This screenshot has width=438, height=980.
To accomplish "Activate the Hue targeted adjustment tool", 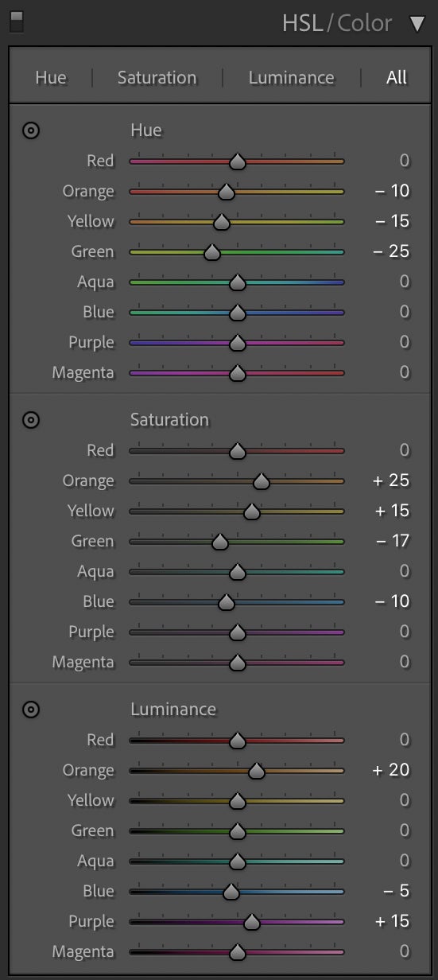I will pyautogui.click(x=31, y=130).
